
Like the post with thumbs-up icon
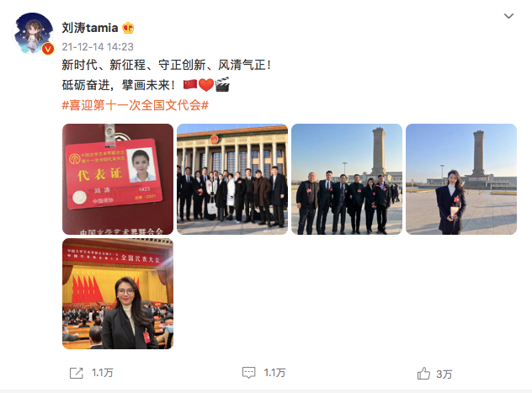(x=423, y=374)
